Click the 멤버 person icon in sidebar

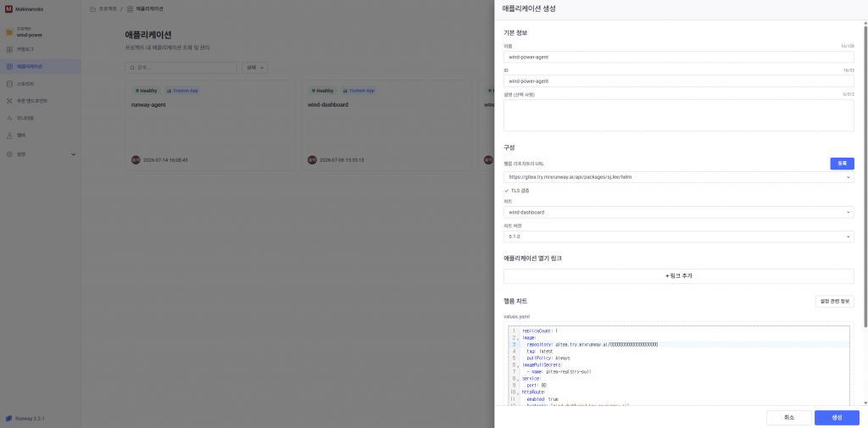[9, 135]
